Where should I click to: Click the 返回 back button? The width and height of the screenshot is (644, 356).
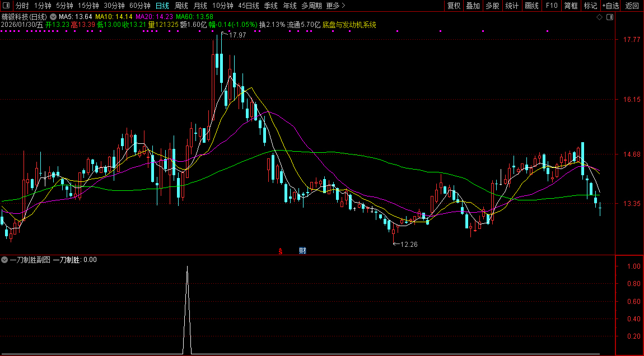point(632,6)
